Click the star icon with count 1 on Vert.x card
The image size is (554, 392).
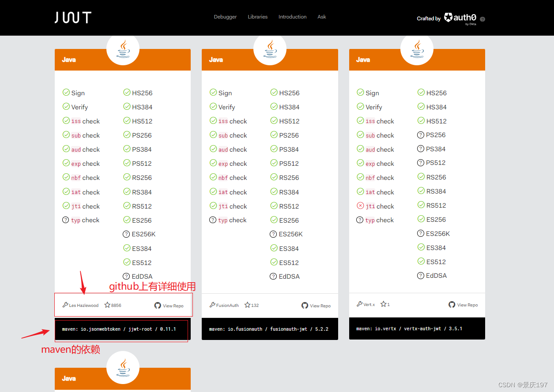click(x=383, y=304)
